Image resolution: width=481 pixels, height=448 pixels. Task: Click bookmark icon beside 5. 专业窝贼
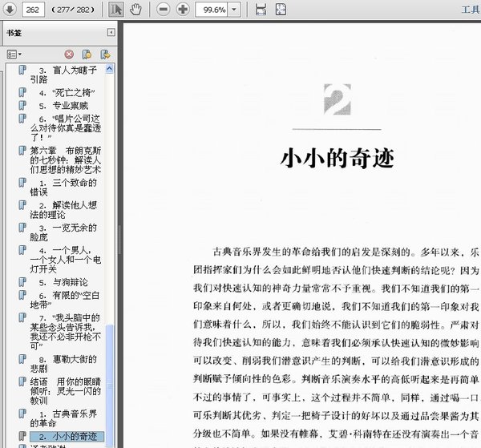22,106
